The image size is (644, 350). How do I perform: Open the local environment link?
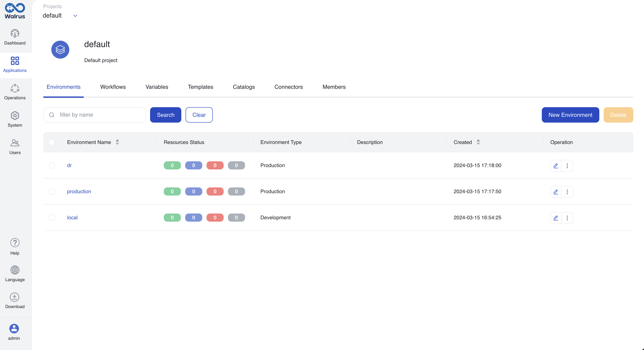coord(72,217)
